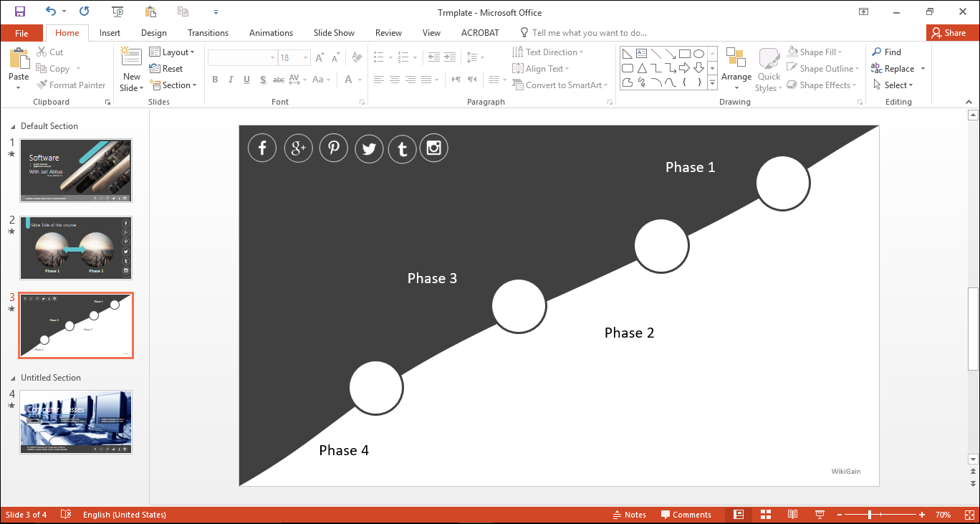Click the Format Painter button
This screenshot has height=524, width=980.
71,85
